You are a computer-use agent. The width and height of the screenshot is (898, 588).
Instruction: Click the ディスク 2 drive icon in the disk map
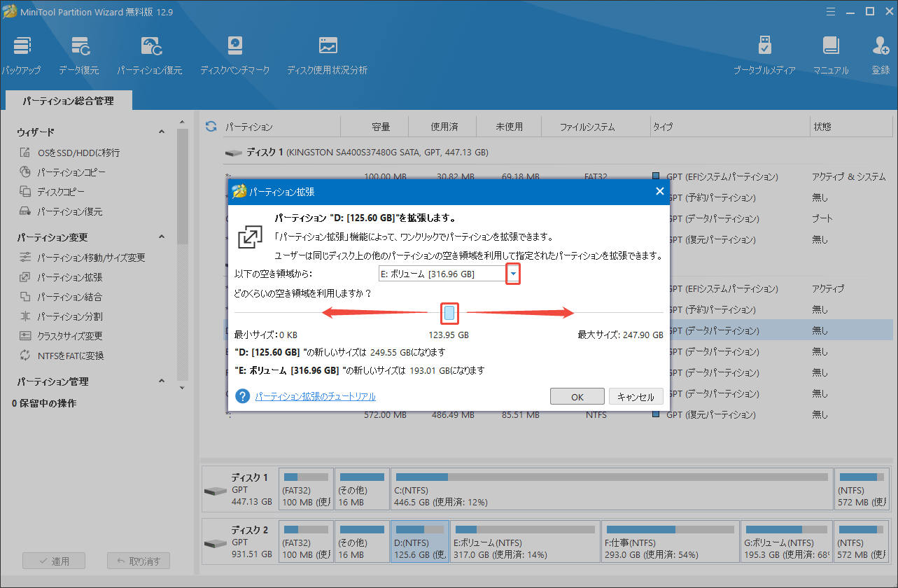coord(216,542)
